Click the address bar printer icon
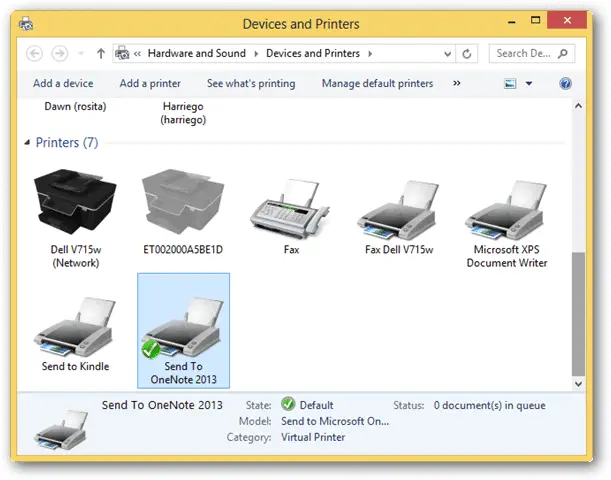 click(122, 53)
